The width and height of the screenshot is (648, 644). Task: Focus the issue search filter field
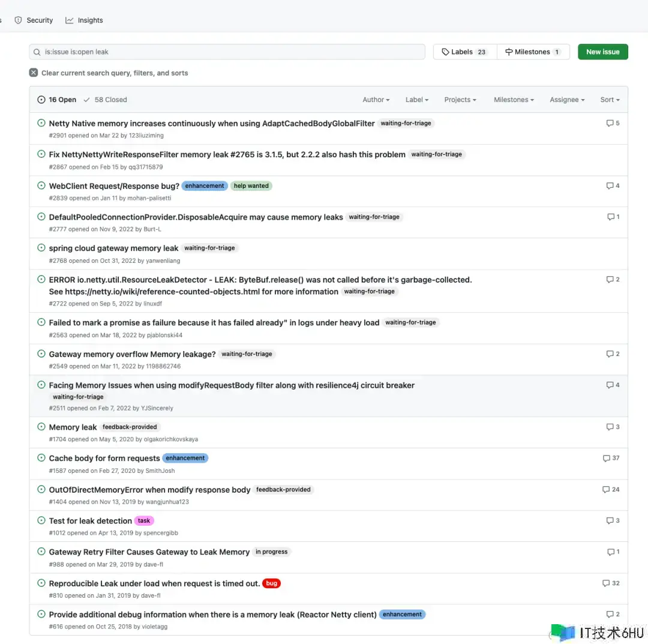[227, 52]
